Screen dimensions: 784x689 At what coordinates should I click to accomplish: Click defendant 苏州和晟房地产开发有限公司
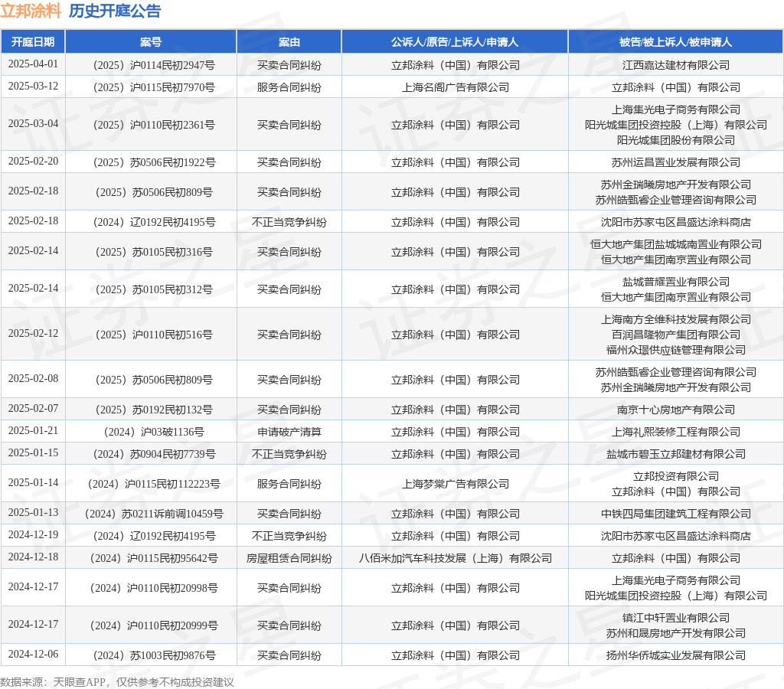[675, 634]
